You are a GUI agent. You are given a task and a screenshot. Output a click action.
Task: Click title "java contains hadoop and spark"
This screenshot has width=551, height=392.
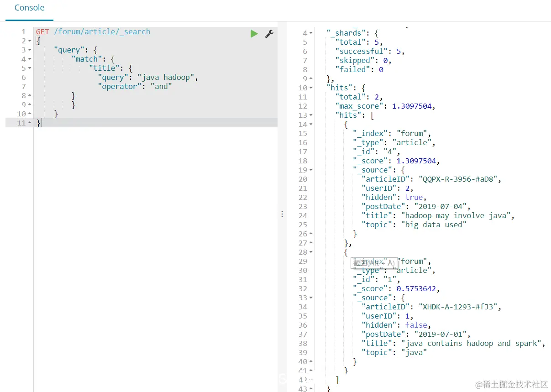(472, 344)
